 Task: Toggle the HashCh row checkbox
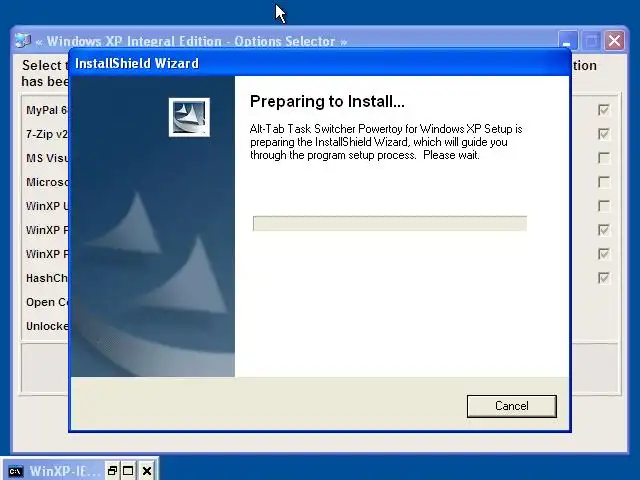pyautogui.click(x=604, y=278)
